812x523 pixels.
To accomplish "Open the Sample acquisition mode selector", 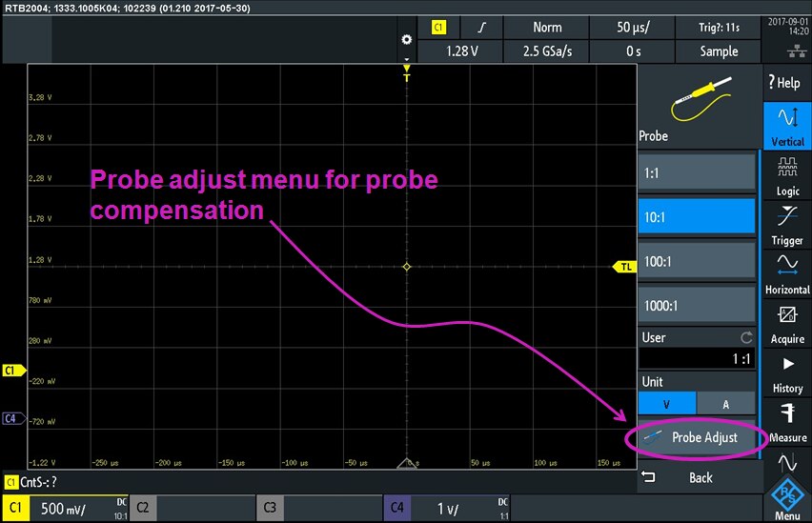I will (719, 51).
